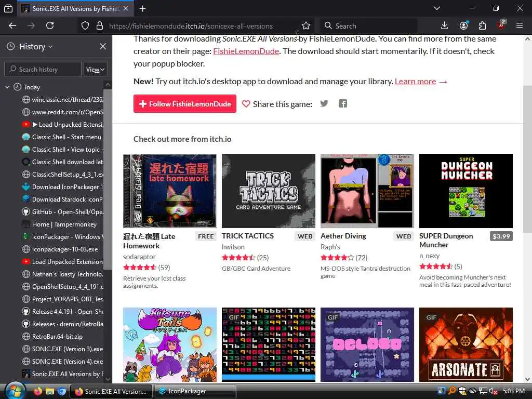The image size is (532, 399).
Task: Open the FishieLemonDude creator page link
Action: coord(246,51)
